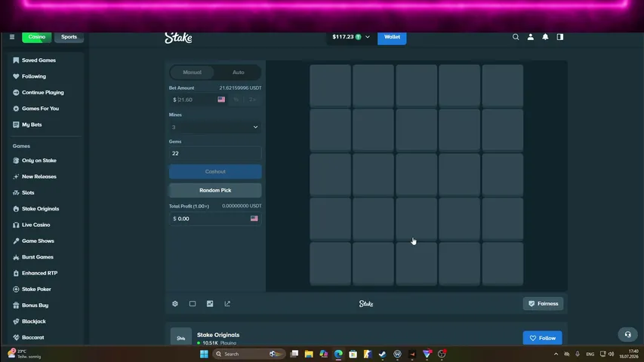Toggle the right sidebar panel icon
This screenshot has width=644, height=362.
[x=559, y=37]
